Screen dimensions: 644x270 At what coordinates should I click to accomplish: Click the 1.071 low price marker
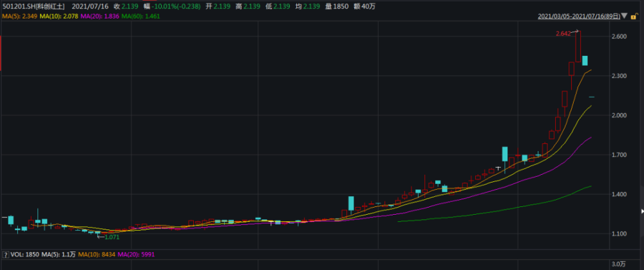point(113,237)
